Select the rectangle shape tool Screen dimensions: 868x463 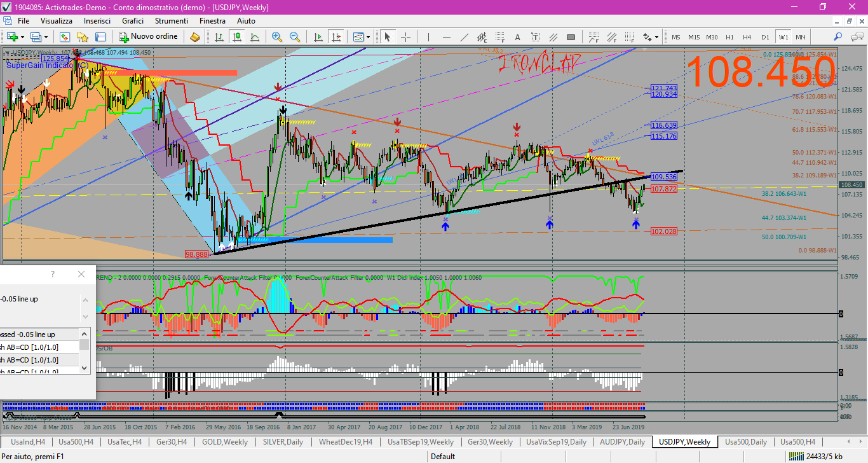pos(571,37)
